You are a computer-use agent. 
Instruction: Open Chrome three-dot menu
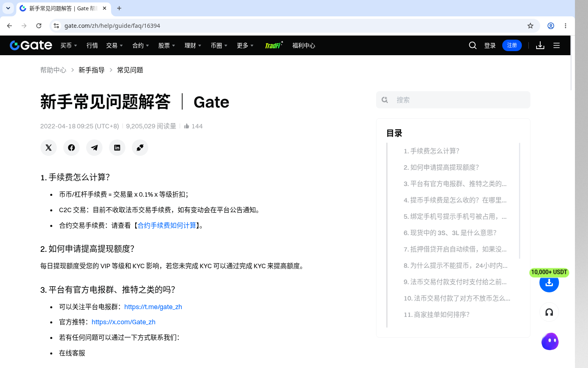pyautogui.click(x=566, y=26)
